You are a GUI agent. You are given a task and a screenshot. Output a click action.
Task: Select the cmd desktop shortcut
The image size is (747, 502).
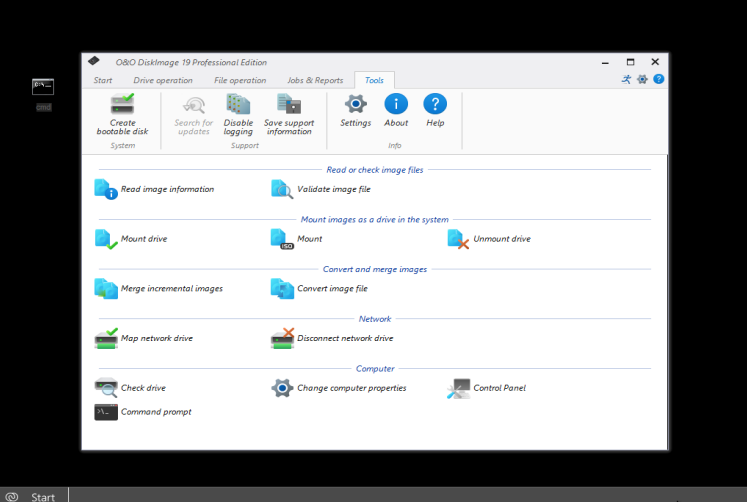coord(43,94)
